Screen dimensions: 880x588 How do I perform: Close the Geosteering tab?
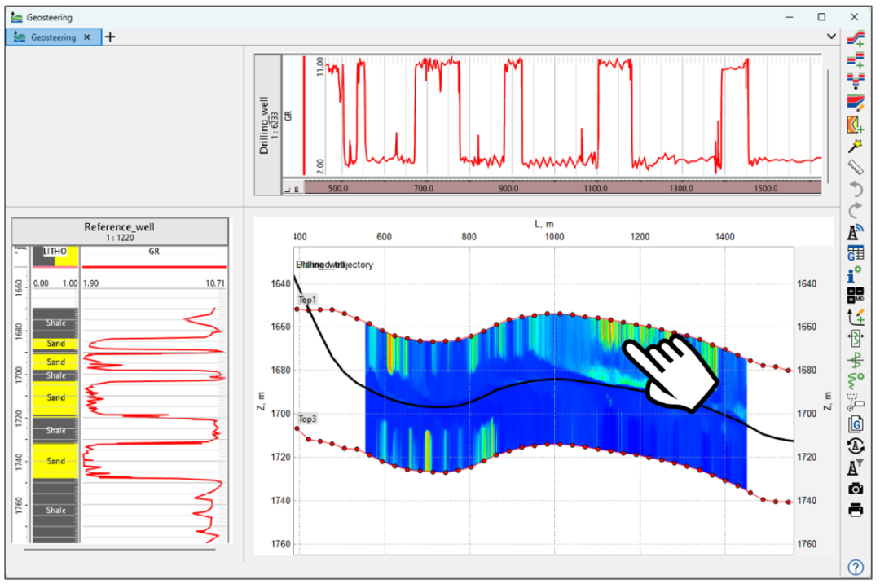[x=87, y=37]
